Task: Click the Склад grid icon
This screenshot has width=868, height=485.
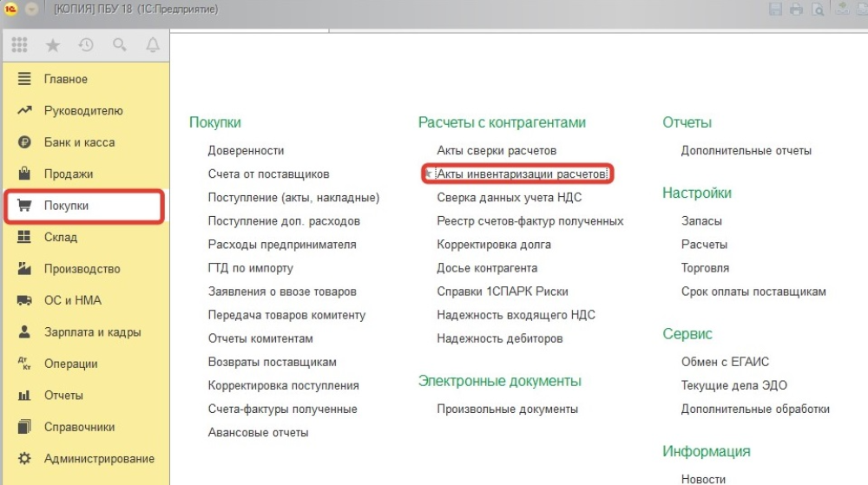Action: (24, 237)
